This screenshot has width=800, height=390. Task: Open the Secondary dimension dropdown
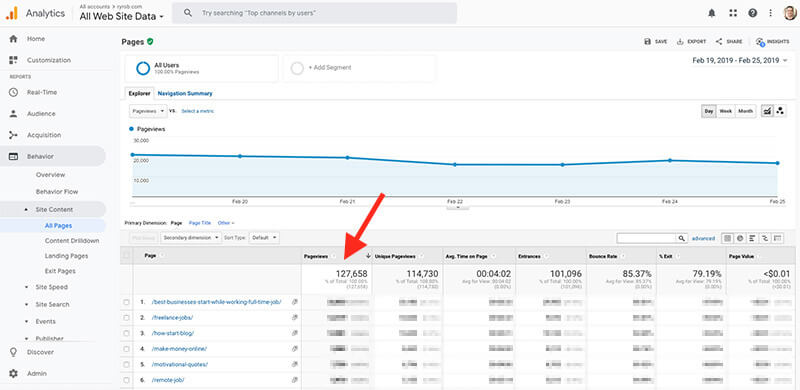[191, 238]
